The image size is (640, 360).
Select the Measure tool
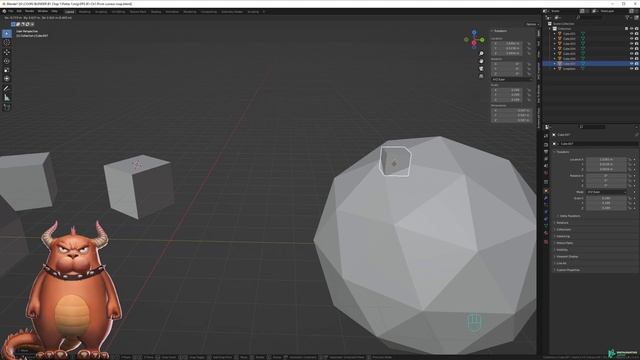click(7, 98)
